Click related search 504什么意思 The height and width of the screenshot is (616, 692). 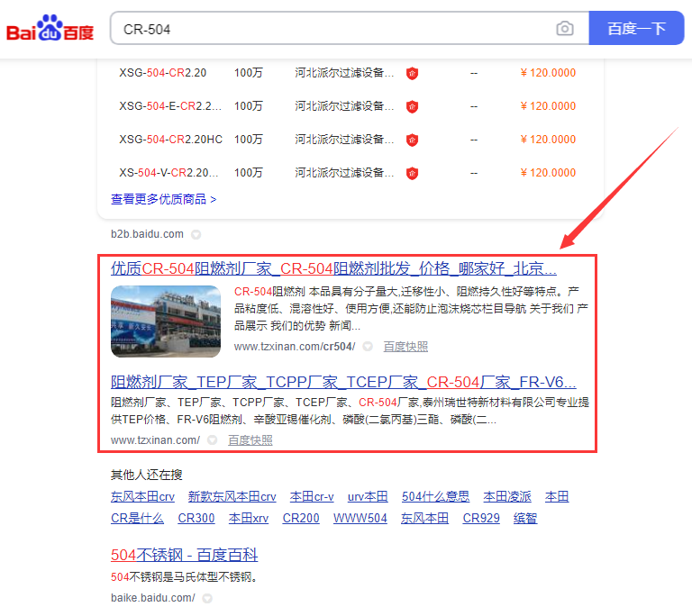[x=435, y=496]
